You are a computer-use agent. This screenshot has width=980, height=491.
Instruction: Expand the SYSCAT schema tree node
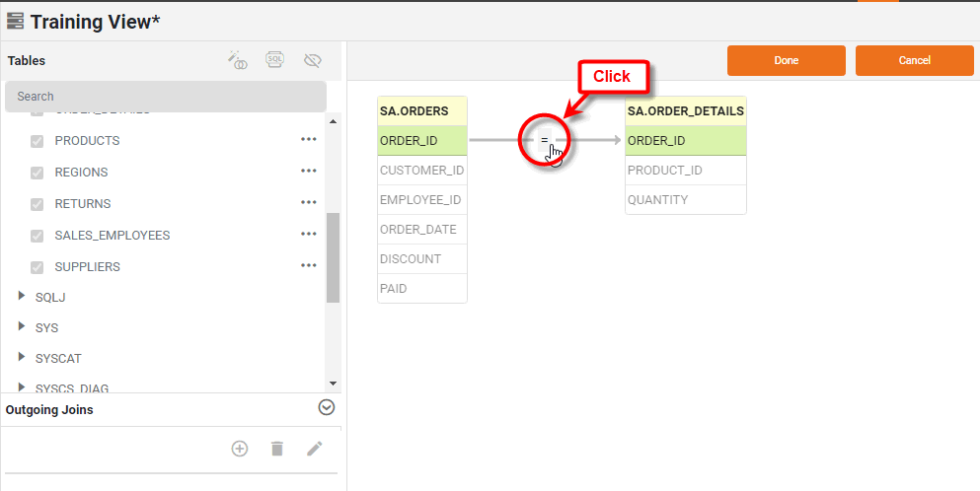[x=22, y=357]
